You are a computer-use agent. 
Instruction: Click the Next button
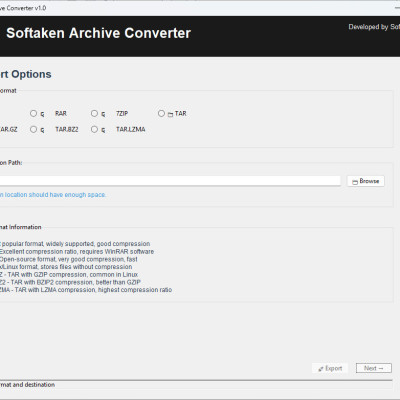pyautogui.click(x=374, y=368)
